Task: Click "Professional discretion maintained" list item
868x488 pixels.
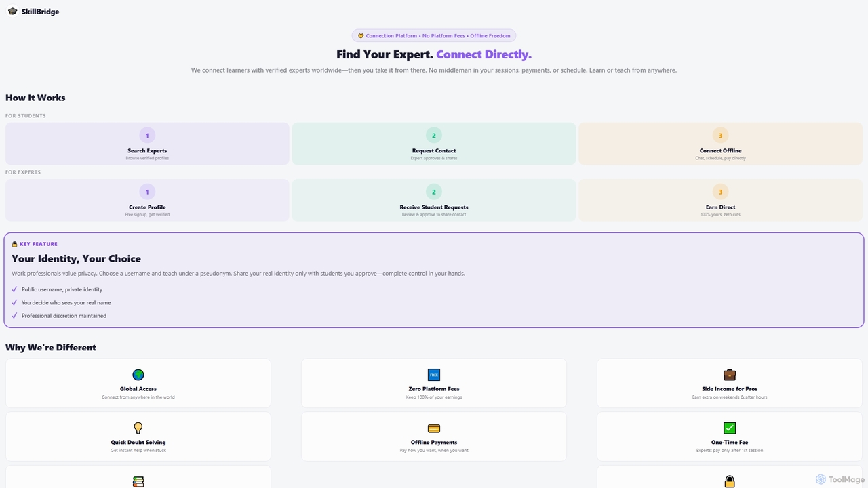Action: tap(64, 315)
